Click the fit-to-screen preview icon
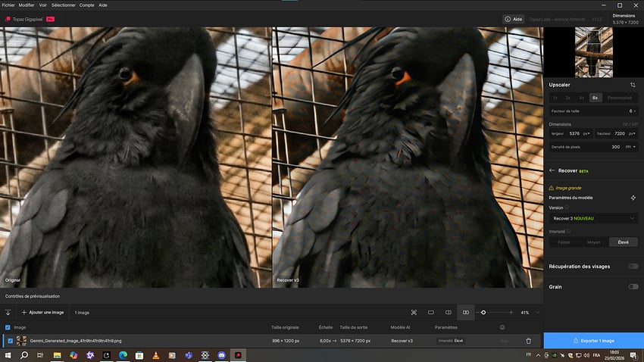The image size is (644, 362). (x=414, y=312)
